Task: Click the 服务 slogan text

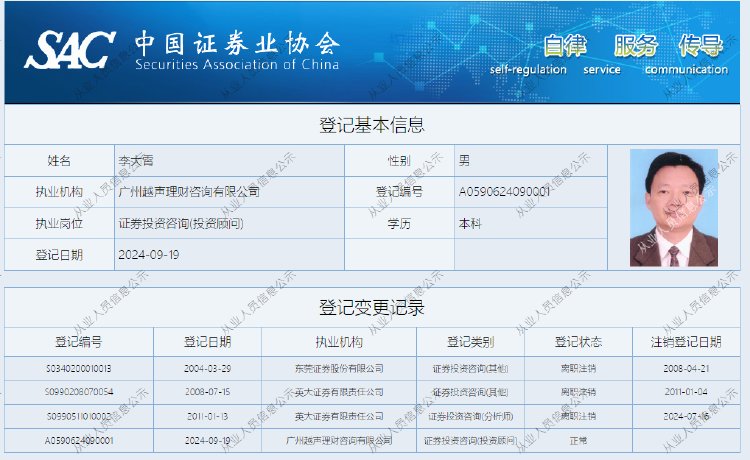Action: click(636, 46)
